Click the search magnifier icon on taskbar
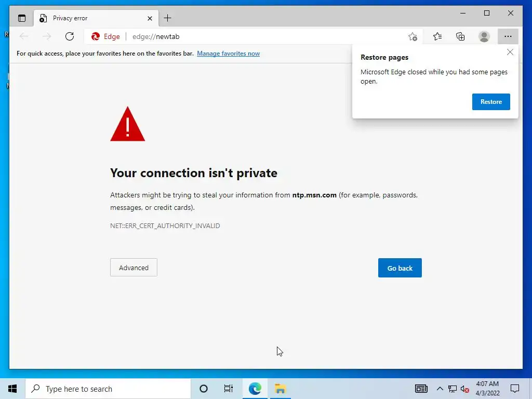The height and width of the screenshot is (399, 532). [35, 389]
